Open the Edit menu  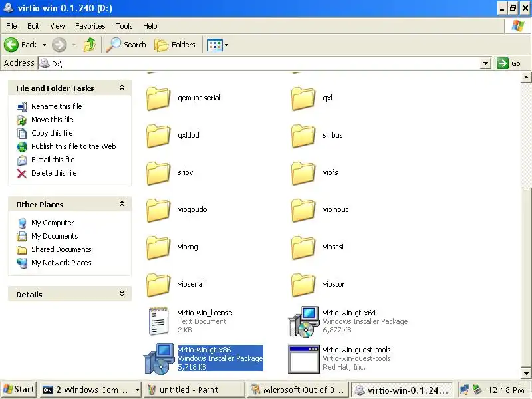click(33, 26)
